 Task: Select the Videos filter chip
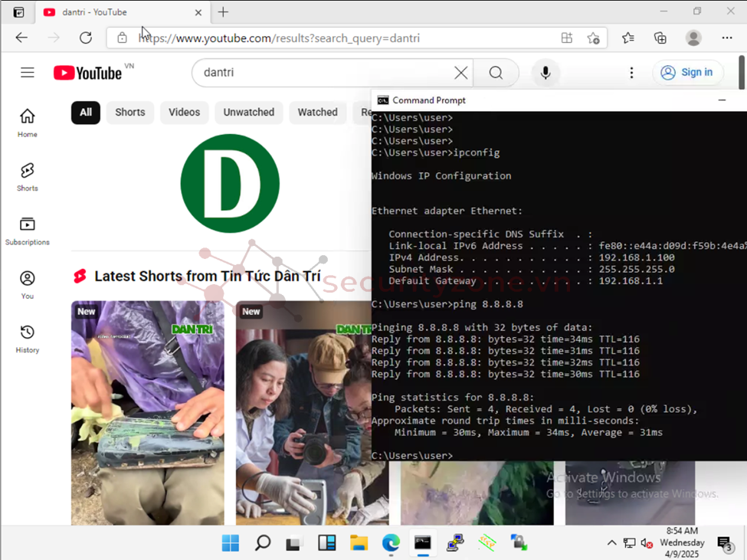pos(184,113)
